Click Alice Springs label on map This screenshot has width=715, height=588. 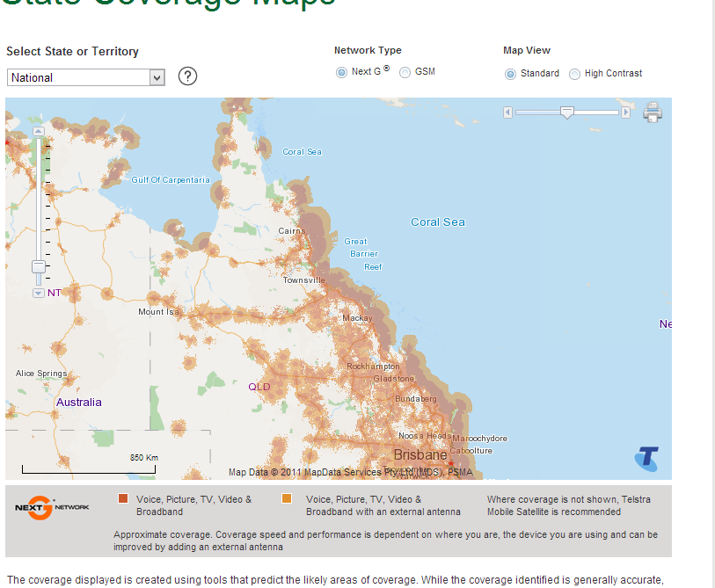click(41, 374)
